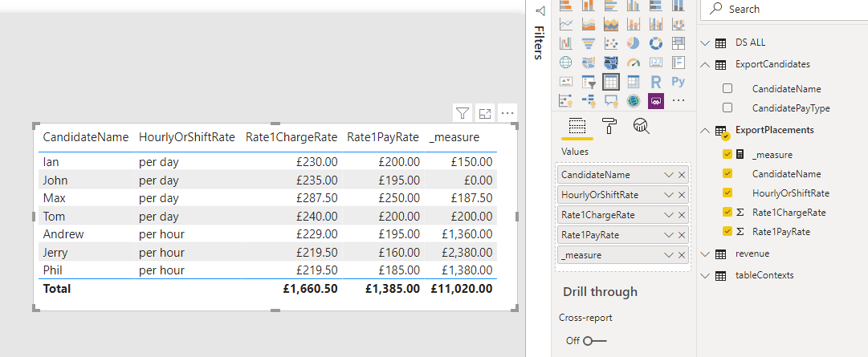The width and height of the screenshot is (868, 357).
Task: Check the CandidatePayType field box
Action: click(x=727, y=108)
